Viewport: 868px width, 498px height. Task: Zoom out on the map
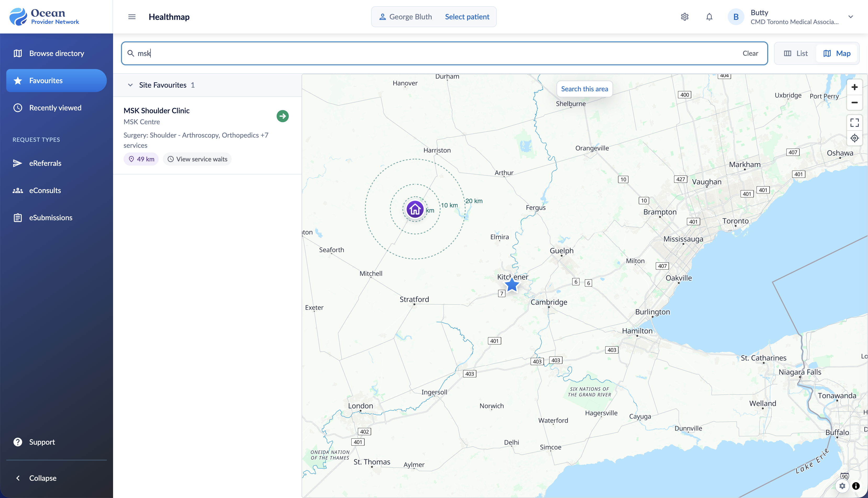854,102
